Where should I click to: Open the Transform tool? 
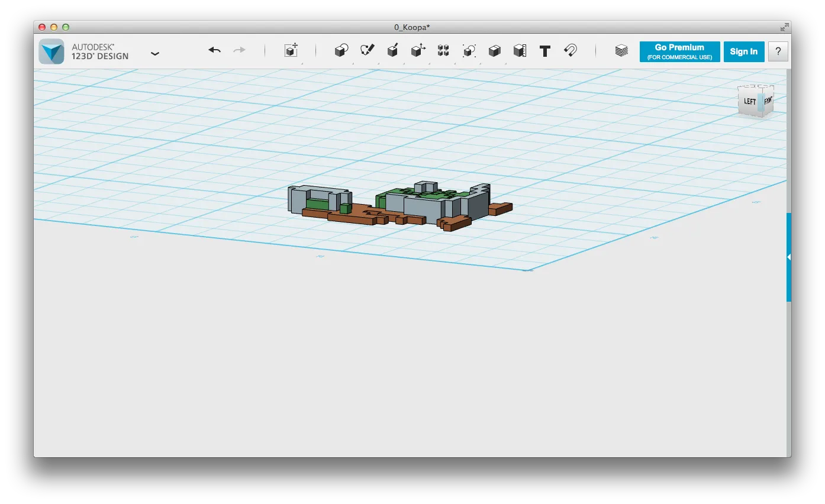291,50
